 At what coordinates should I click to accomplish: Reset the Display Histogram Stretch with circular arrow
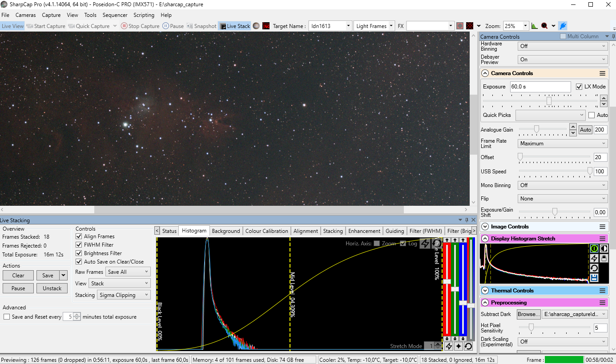pyautogui.click(x=594, y=268)
